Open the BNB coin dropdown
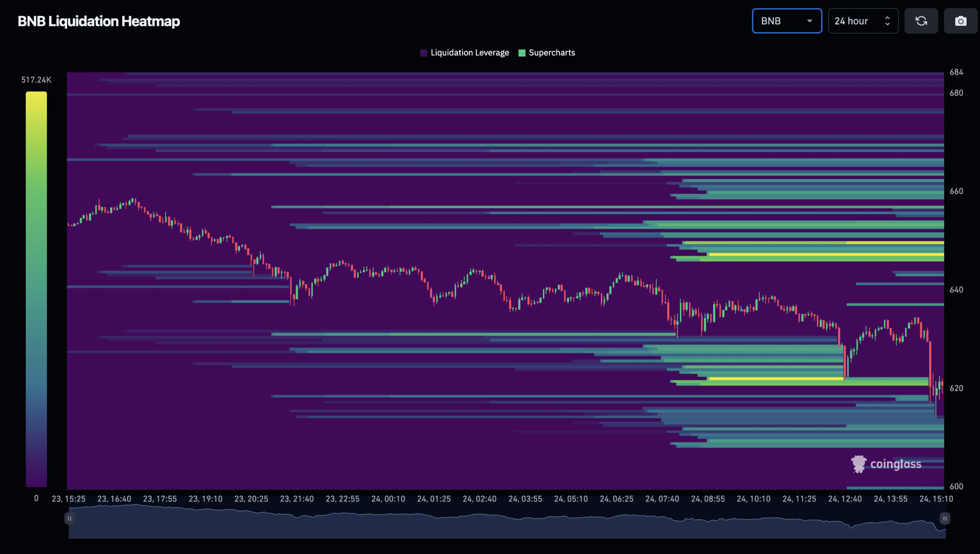980x554 pixels. tap(787, 21)
